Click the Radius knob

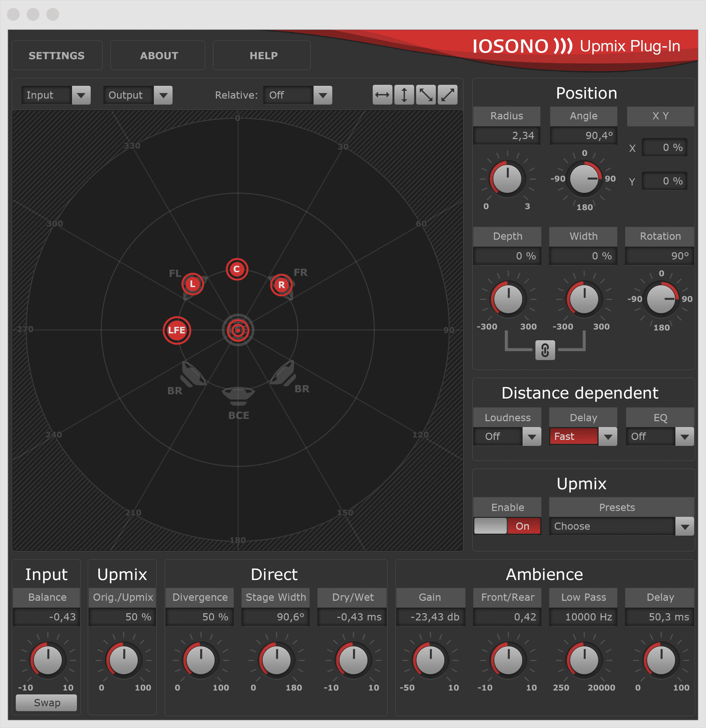pos(507,179)
